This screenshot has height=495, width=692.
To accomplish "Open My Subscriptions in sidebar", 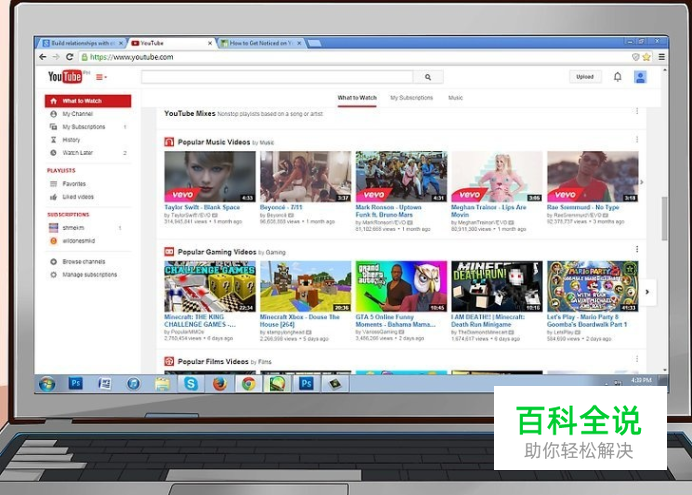I will (84, 127).
